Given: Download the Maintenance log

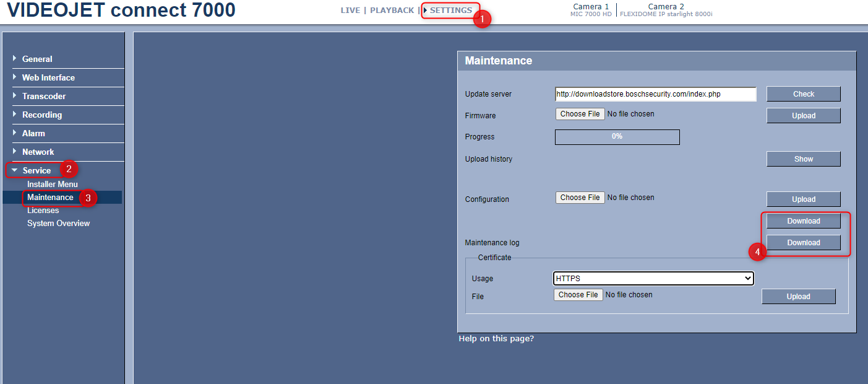Looking at the screenshot, I should tap(803, 243).
